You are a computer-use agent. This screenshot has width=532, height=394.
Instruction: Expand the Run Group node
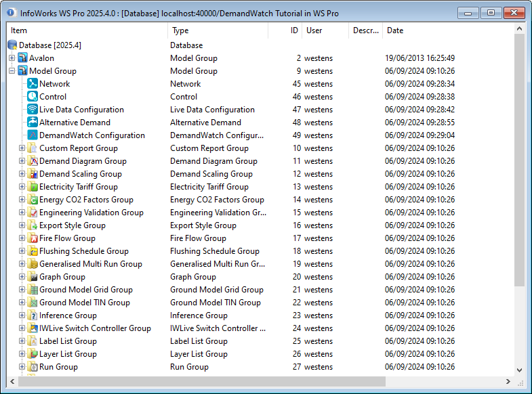[x=22, y=367]
